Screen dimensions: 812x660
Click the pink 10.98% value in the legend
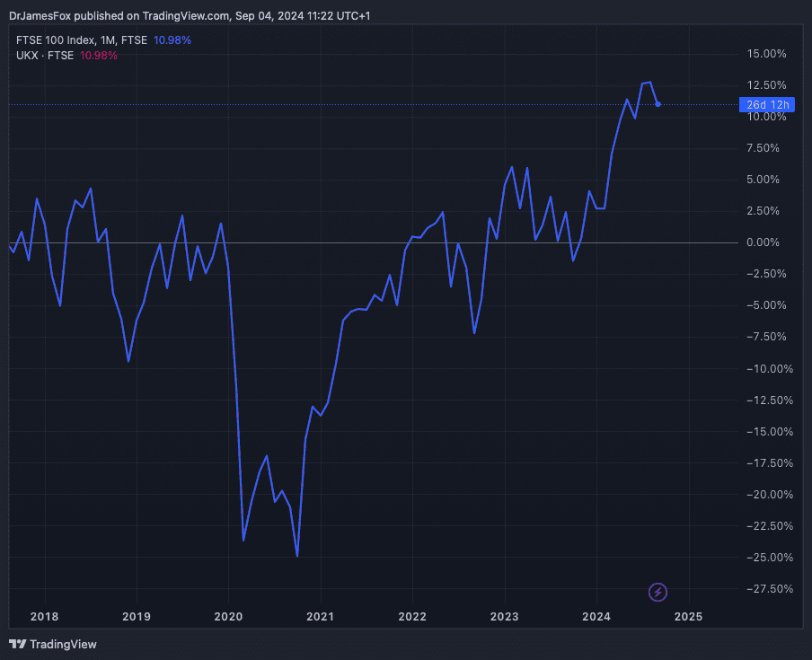(99, 56)
